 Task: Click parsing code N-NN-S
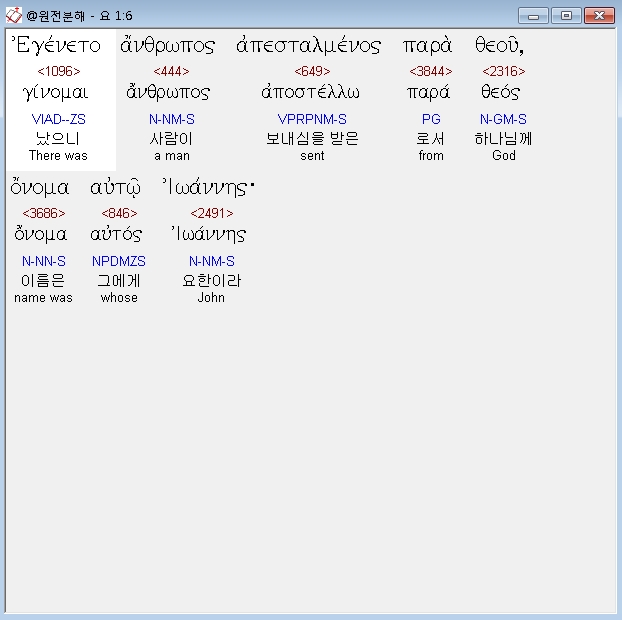[44, 261]
